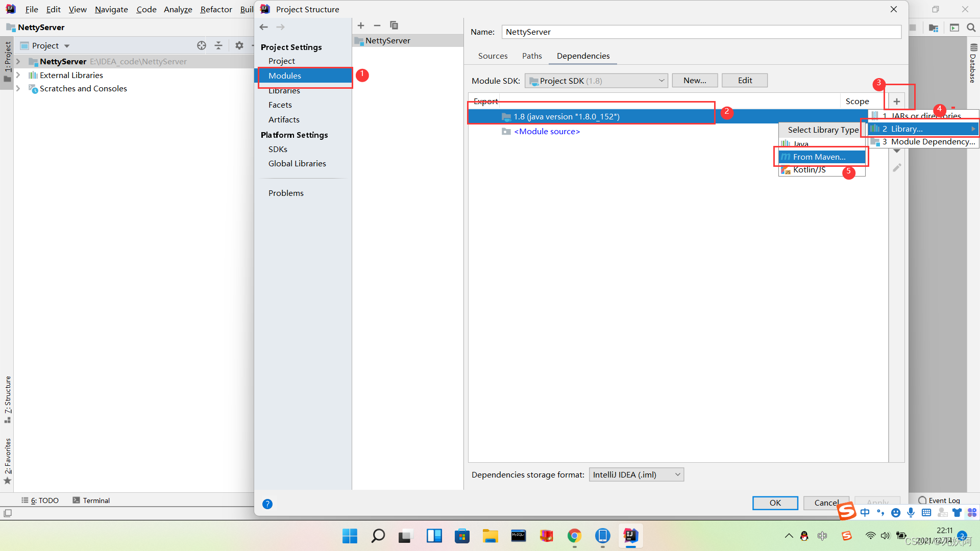Select NettyServer module in list
This screenshot has width=980, height=551.
coord(408,40)
